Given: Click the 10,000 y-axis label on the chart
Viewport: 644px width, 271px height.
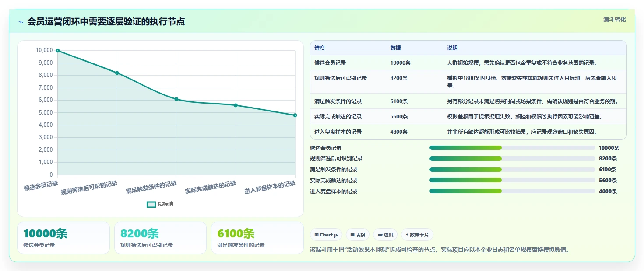Looking at the screenshot, I should click(x=44, y=50).
